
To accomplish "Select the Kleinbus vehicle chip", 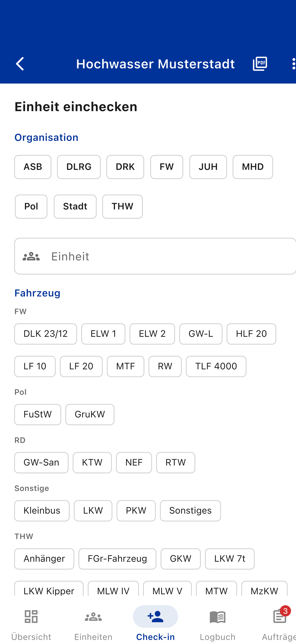I will (42, 511).
